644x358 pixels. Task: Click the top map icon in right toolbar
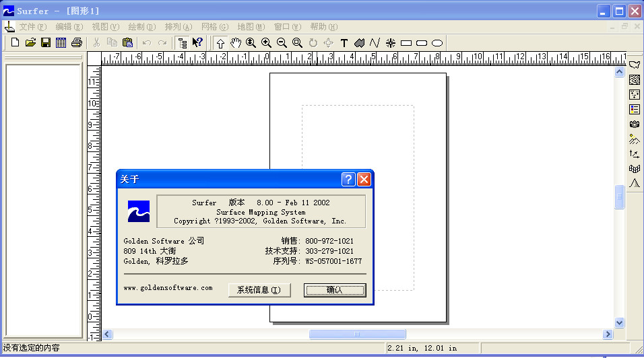(x=635, y=65)
